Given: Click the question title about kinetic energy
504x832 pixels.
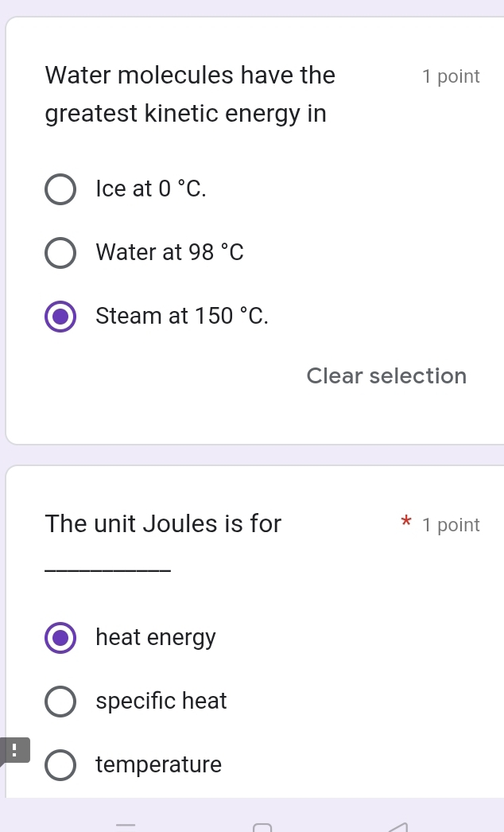Looking at the screenshot, I should point(189,94).
